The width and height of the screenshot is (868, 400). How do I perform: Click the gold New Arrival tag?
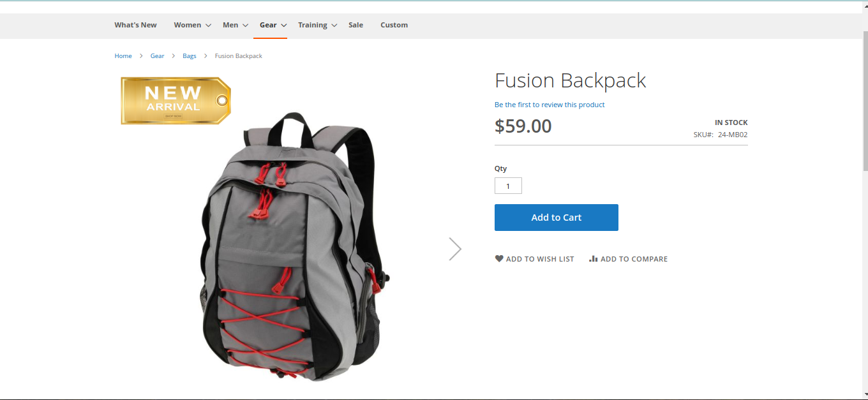click(x=176, y=101)
